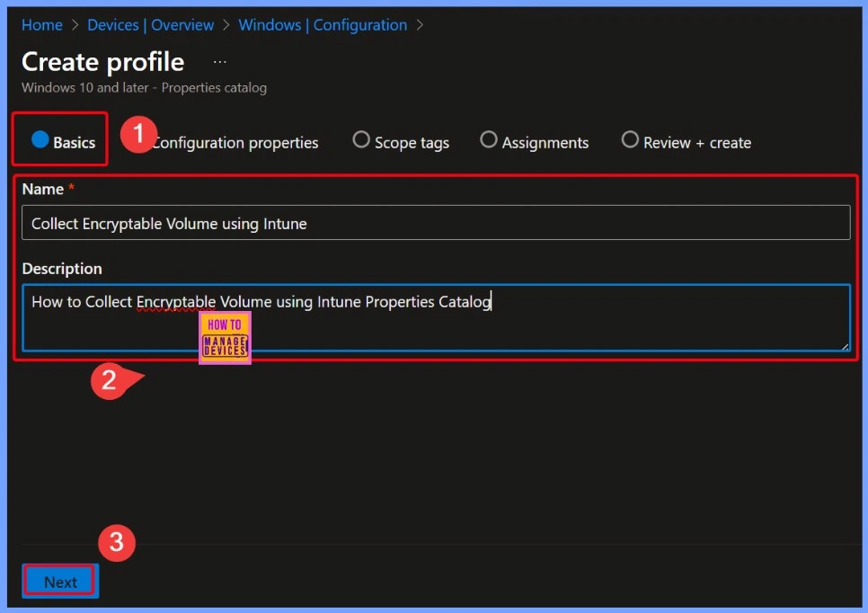Image resolution: width=868 pixels, height=613 pixels.
Task: Click the Review + create step circle
Action: pos(630,139)
